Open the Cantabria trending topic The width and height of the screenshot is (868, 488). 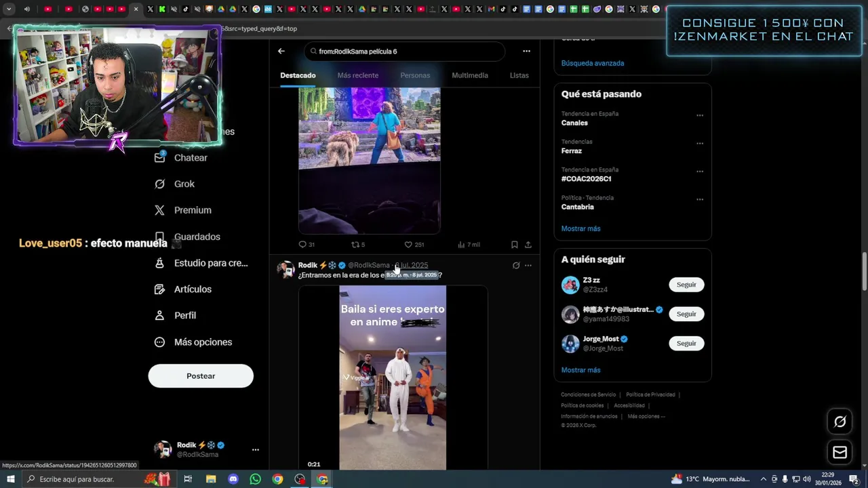[x=578, y=207]
